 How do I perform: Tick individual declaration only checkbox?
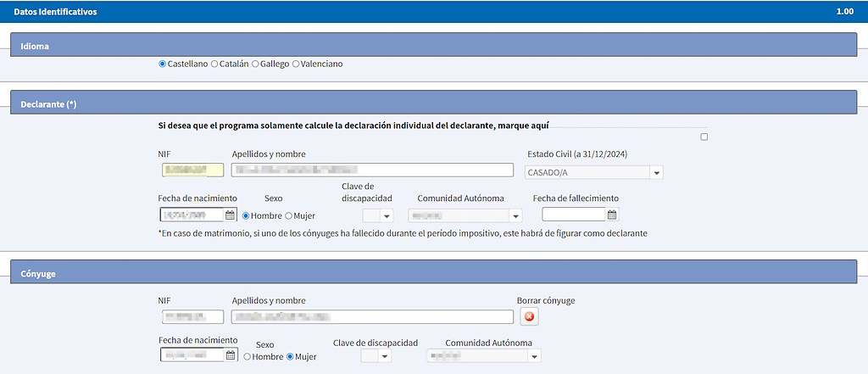point(704,137)
